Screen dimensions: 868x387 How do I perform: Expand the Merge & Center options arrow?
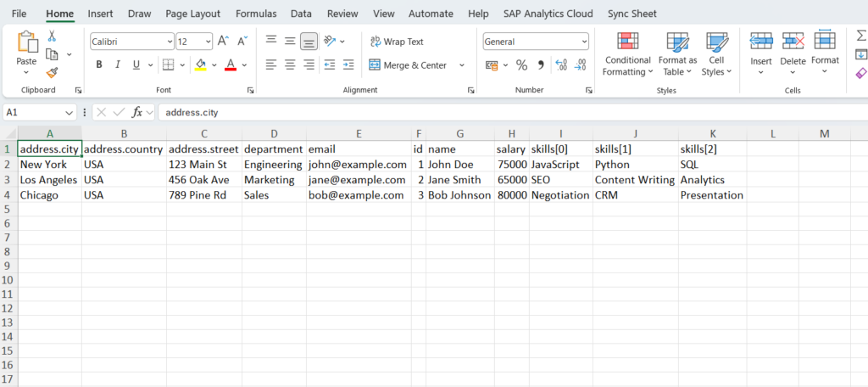pos(462,65)
